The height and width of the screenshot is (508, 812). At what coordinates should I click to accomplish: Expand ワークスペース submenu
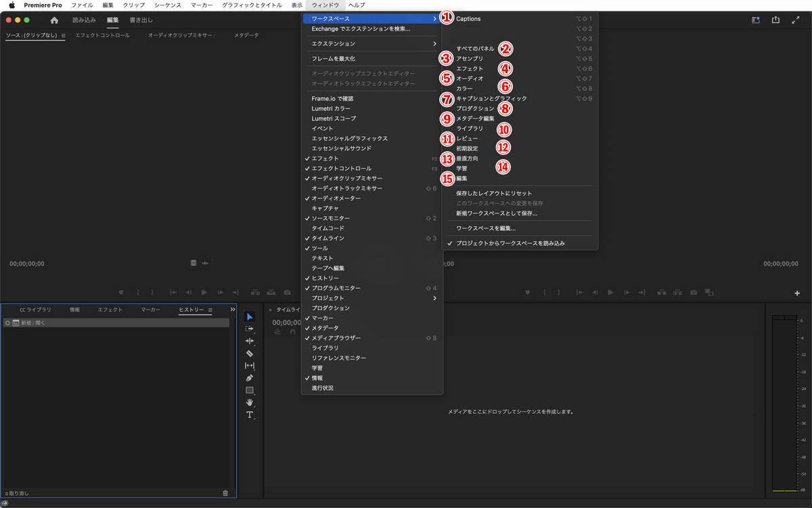(371, 18)
